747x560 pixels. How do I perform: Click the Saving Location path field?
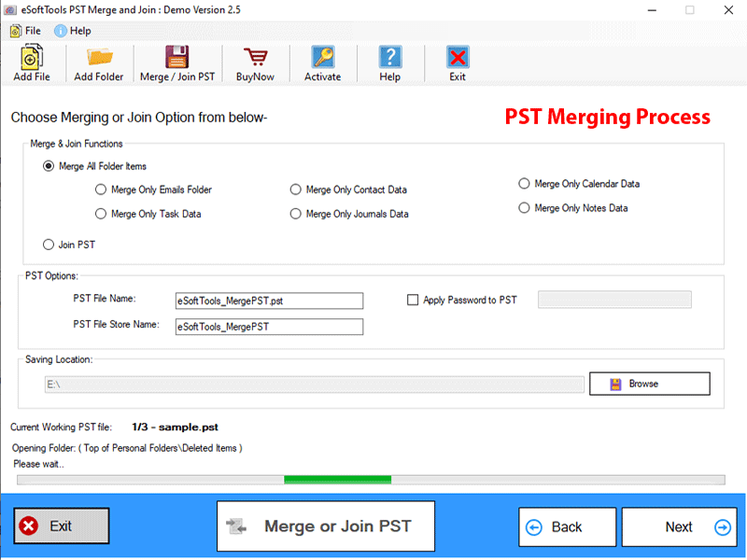tap(315, 385)
